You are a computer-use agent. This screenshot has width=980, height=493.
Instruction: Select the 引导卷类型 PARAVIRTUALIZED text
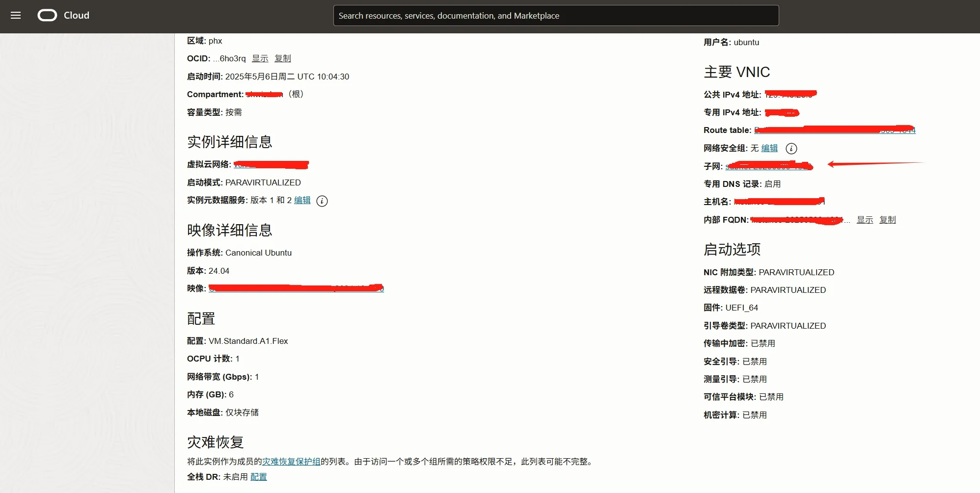pyautogui.click(x=764, y=326)
